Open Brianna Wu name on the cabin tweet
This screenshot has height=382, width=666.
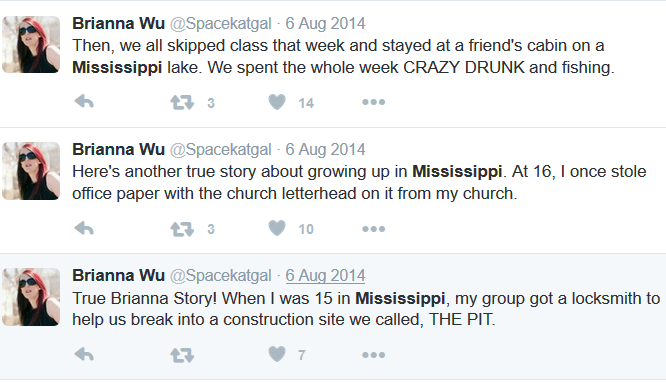pyautogui.click(x=118, y=23)
